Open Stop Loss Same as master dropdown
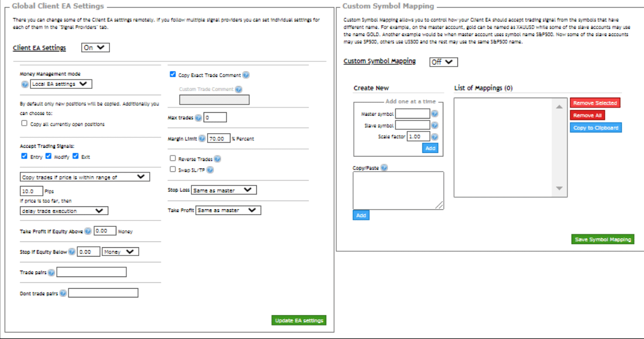 click(x=224, y=190)
